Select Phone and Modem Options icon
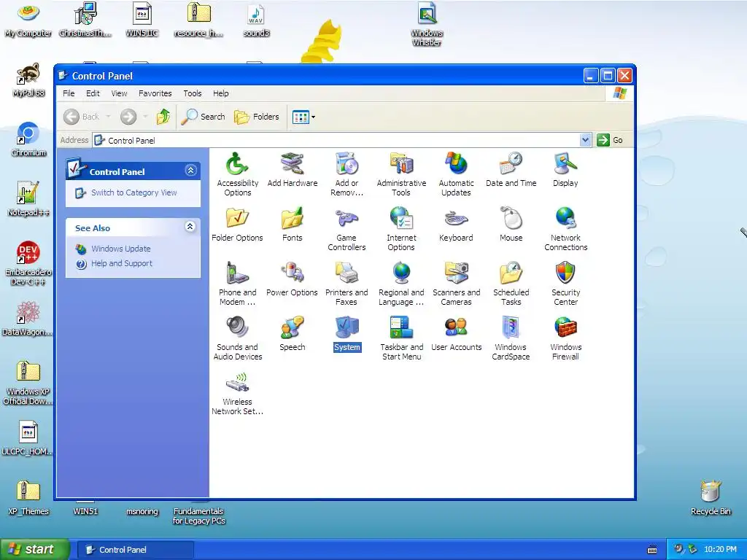The height and width of the screenshot is (560, 747). tap(237, 274)
